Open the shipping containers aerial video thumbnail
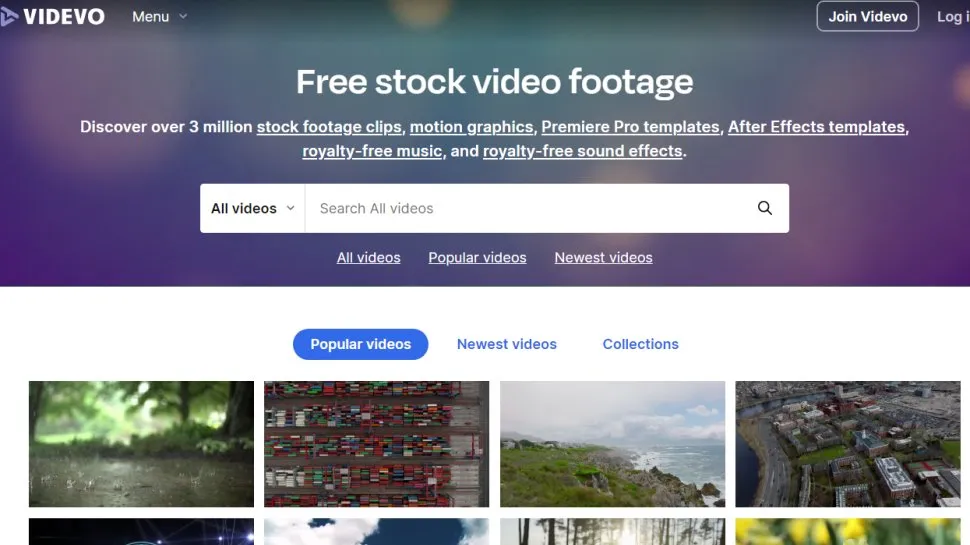Viewport: 970px width, 545px height. pos(376,444)
